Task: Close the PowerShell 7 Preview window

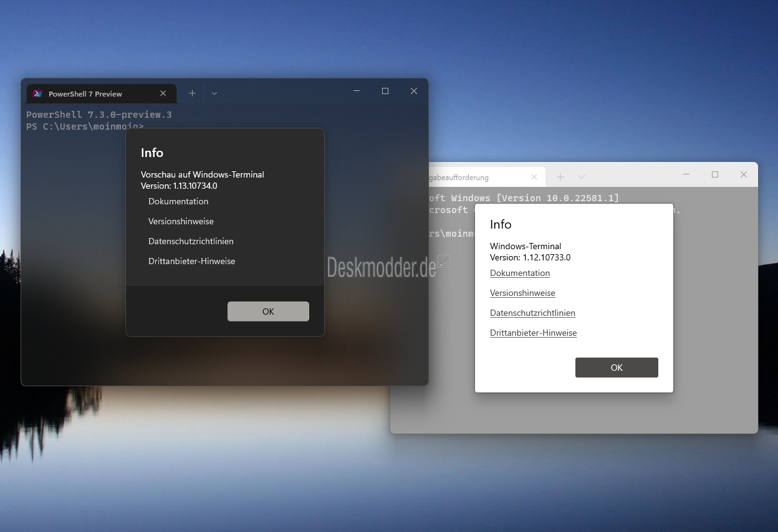Action: (x=414, y=91)
